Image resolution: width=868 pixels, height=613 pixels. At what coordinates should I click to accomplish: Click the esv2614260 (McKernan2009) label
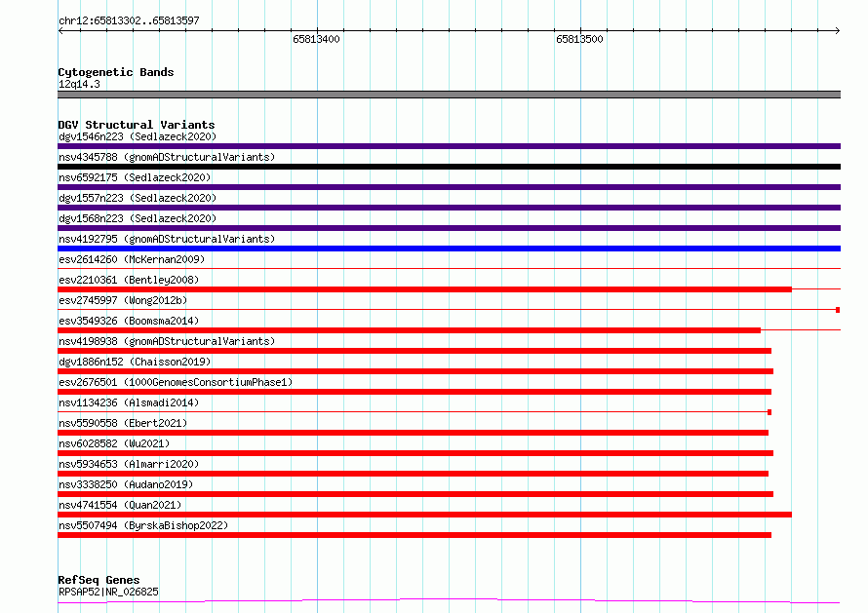click(132, 259)
